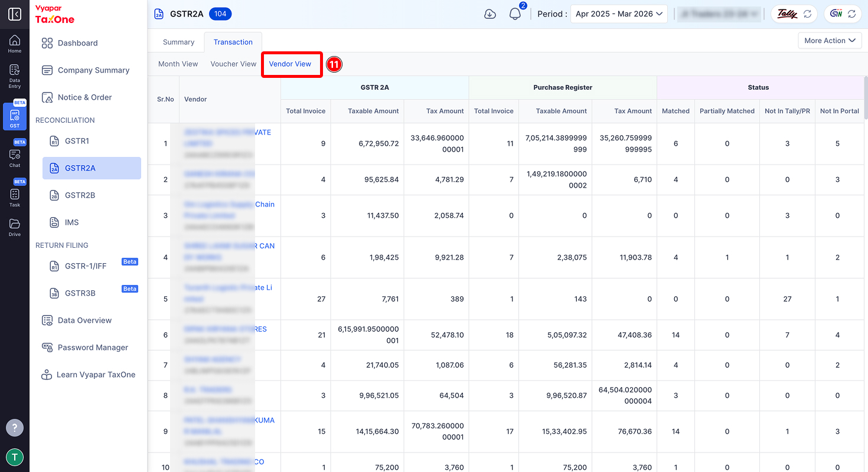Image resolution: width=868 pixels, height=472 pixels.
Task: Open Learn Vyapar TaxOne link
Action: 89,375
